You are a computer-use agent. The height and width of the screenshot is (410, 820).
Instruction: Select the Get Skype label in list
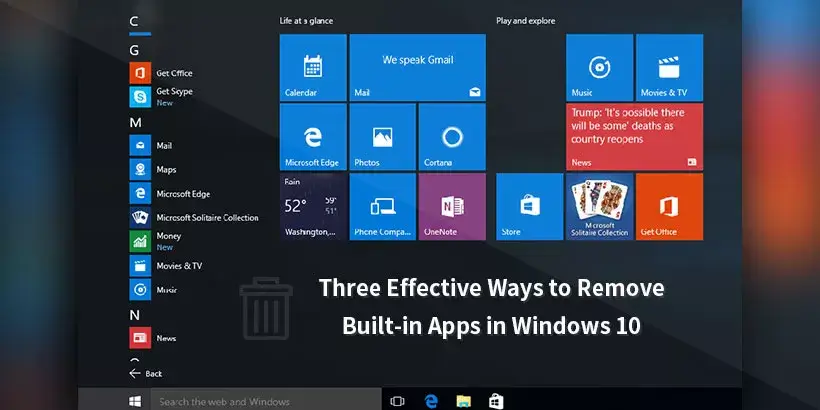(175, 92)
